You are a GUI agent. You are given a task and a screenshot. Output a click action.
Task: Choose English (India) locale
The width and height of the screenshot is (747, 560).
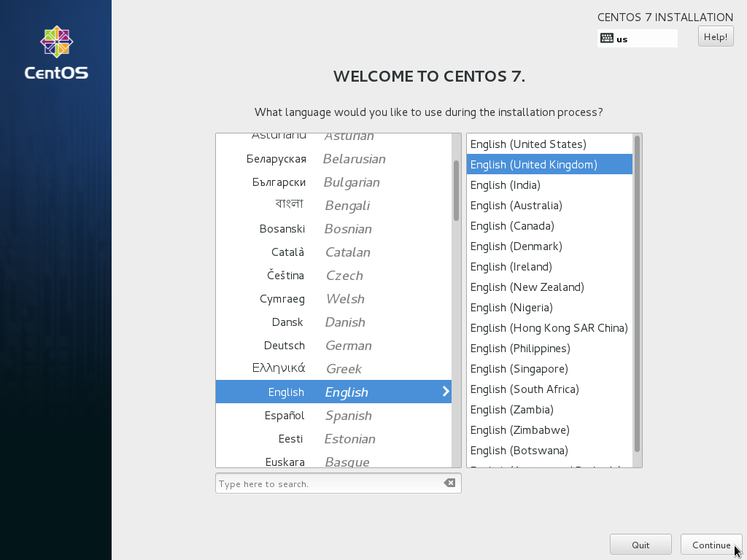[506, 185]
